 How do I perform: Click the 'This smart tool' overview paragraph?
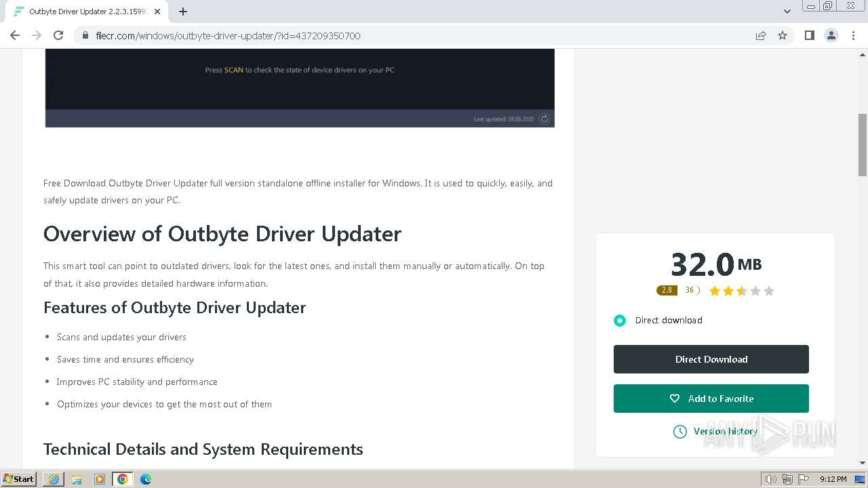[294, 274]
